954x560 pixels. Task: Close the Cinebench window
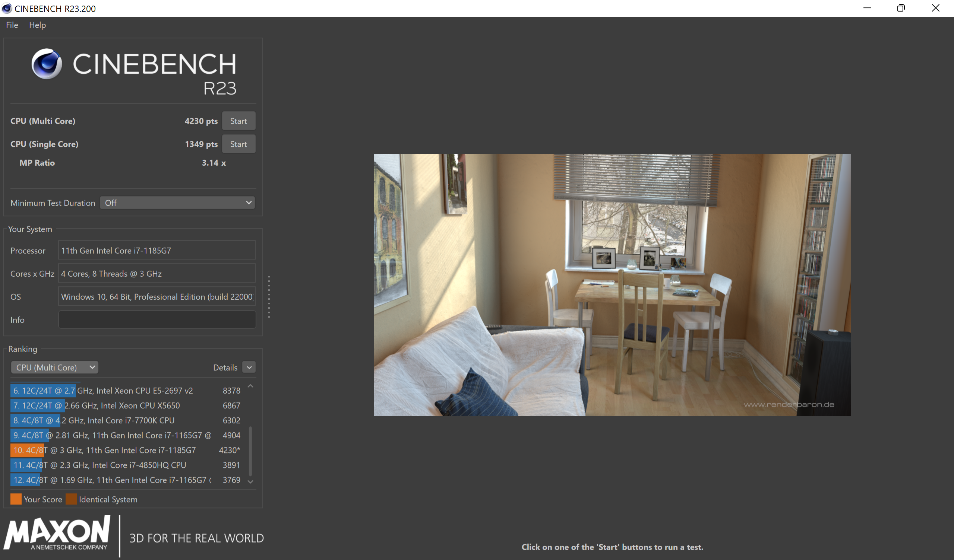[x=935, y=8]
